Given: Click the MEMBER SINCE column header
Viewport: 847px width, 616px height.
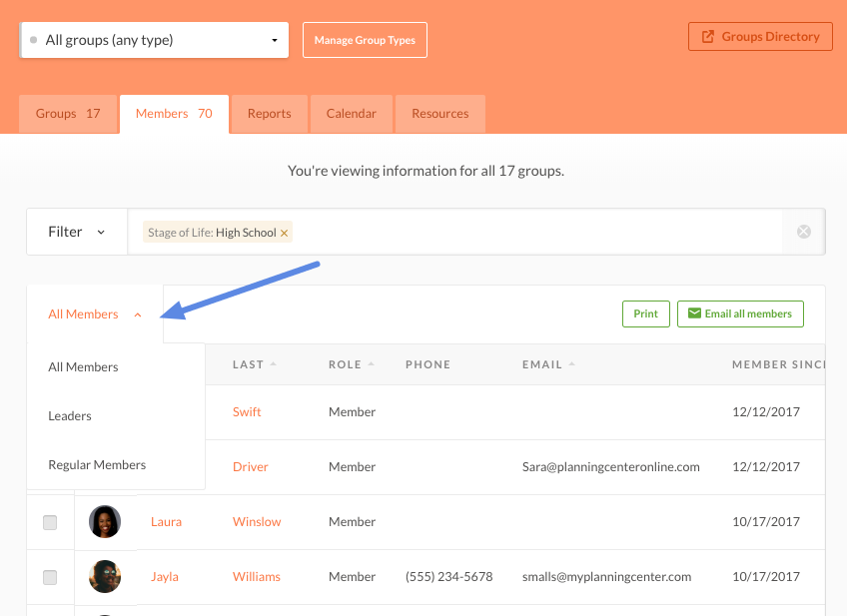Looking at the screenshot, I should pos(778,364).
